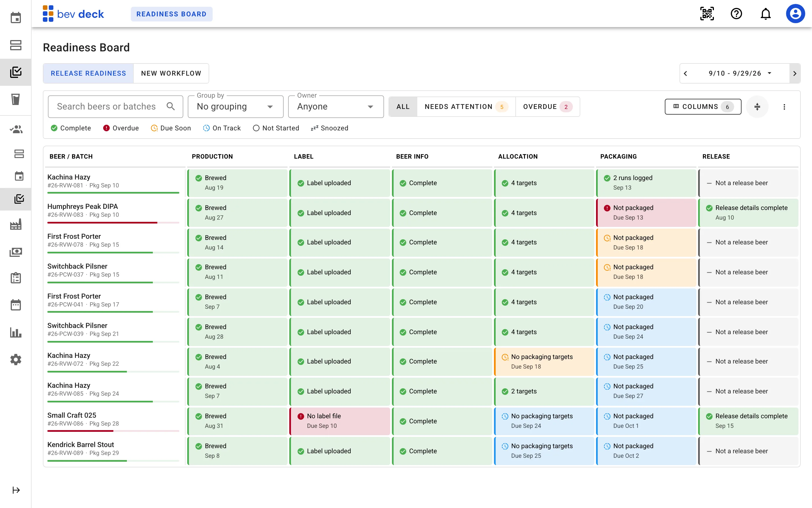The image size is (812, 508).
Task: Switch to New Workflow tab
Action: coord(171,73)
